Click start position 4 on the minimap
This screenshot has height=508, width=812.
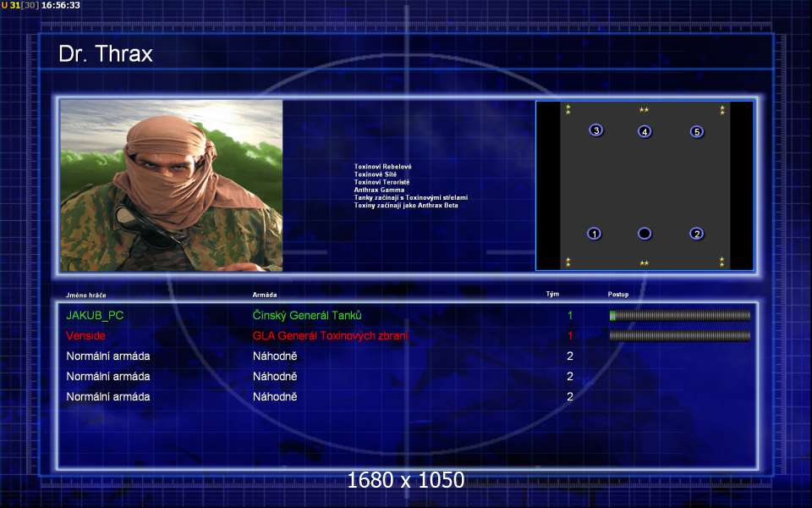(645, 132)
